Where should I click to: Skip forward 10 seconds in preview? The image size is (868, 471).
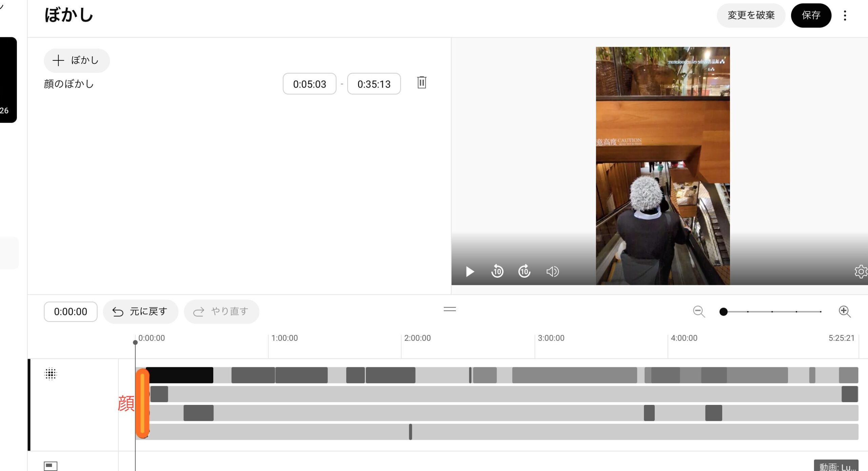(524, 272)
